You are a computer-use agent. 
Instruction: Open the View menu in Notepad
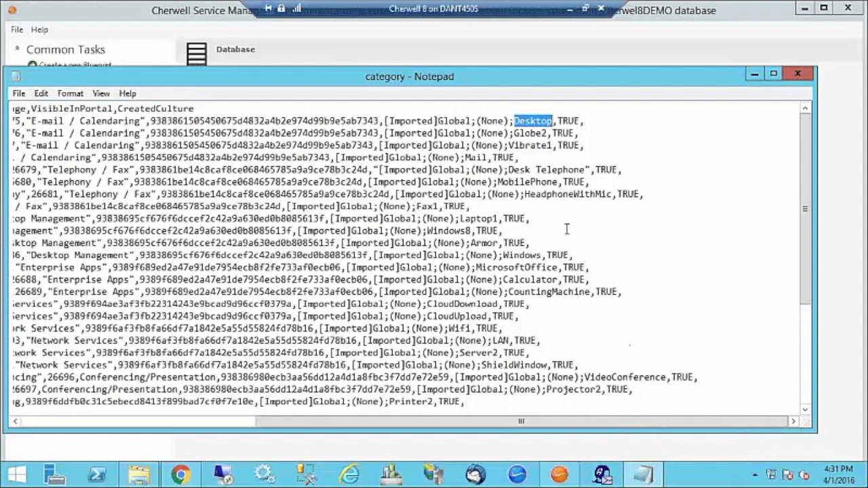tap(100, 93)
